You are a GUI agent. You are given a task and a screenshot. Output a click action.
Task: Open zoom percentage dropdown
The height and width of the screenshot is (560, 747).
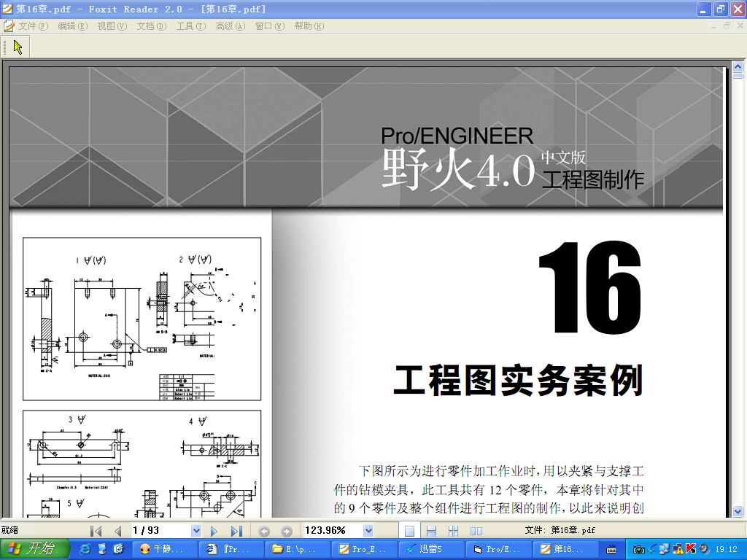coord(368,531)
